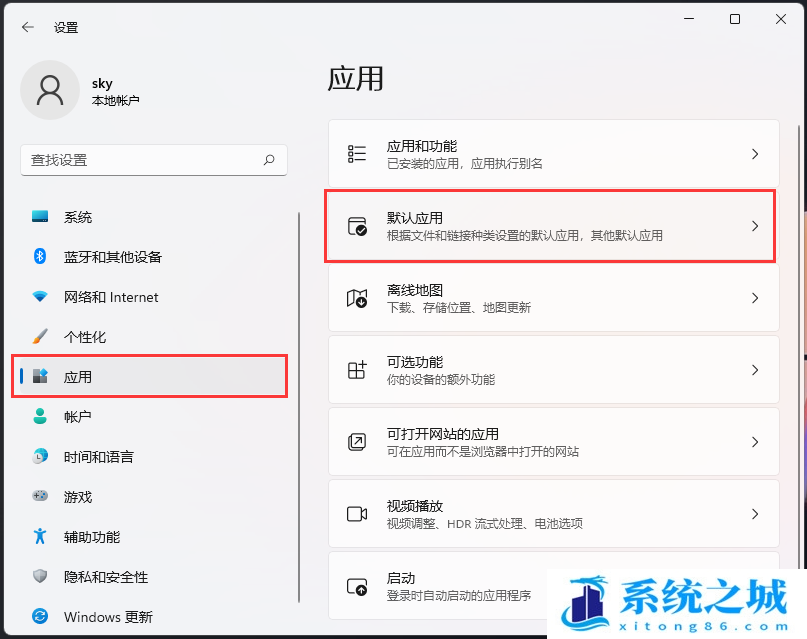Select 帐户 in the sidebar menu
The height and width of the screenshot is (639, 807).
(78, 417)
